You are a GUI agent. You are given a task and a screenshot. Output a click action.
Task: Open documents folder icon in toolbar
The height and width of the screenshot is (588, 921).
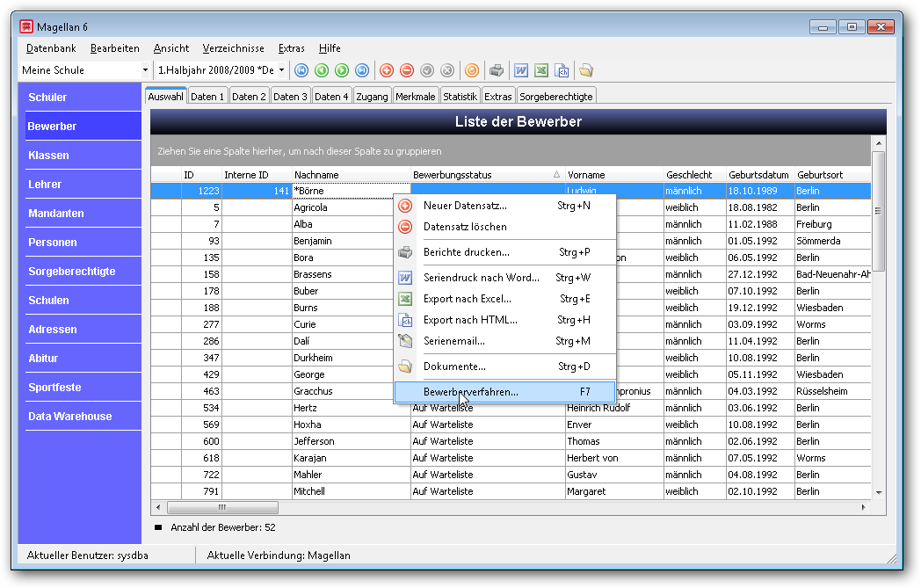585,71
